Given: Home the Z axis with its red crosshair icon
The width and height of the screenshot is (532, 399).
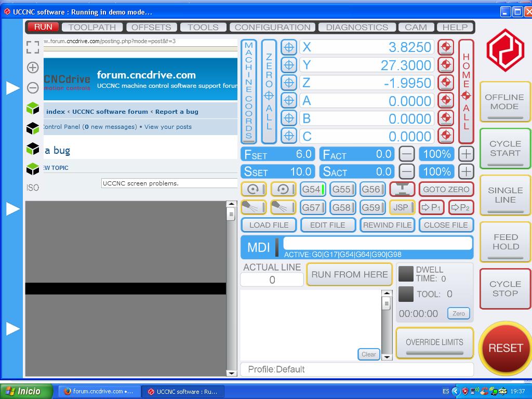Looking at the screenshot, I should point(446,83).
